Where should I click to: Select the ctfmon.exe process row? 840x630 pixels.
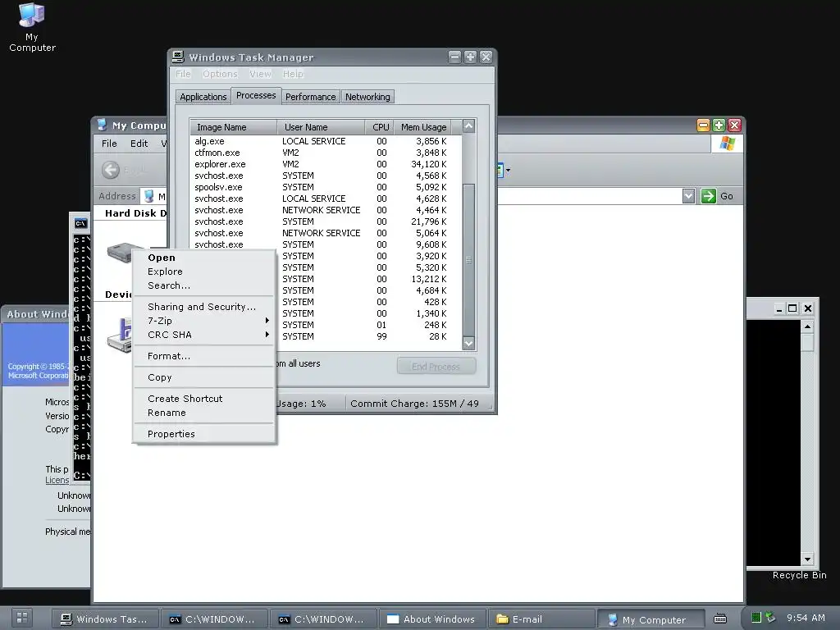[x=326, y=153]
